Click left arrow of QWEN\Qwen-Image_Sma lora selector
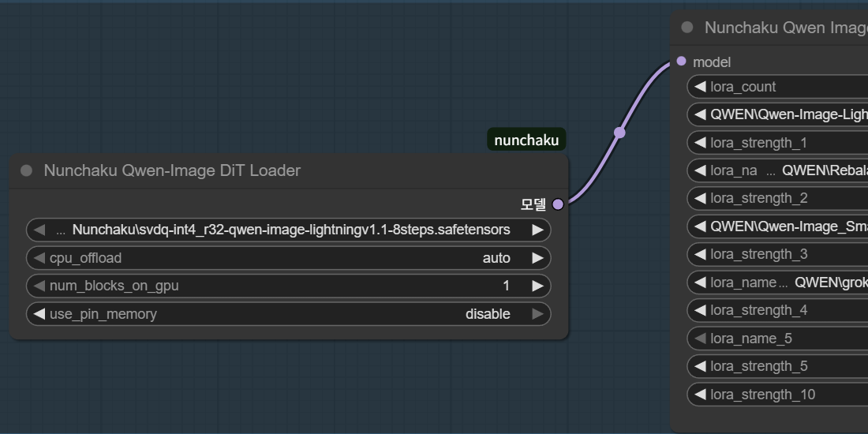 [700, 226]
